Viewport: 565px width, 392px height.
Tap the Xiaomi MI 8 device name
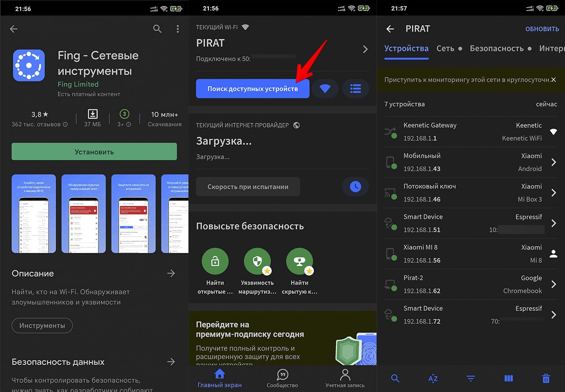click(x=421, y=248)
